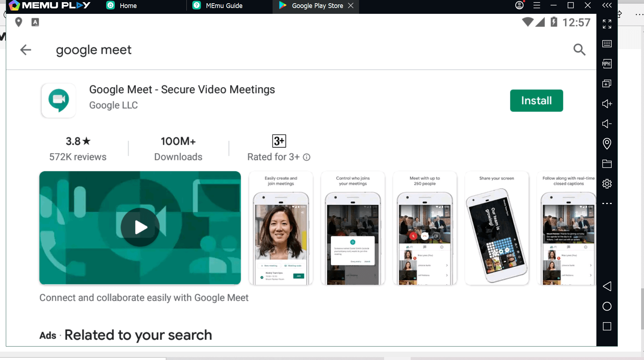Tap the Android home circle button

[x=607, y=307]
